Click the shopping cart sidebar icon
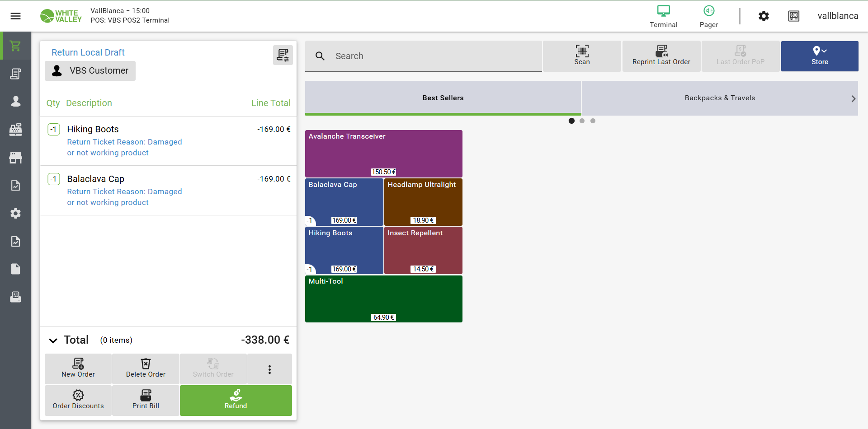868x429 pixels. 15,46
